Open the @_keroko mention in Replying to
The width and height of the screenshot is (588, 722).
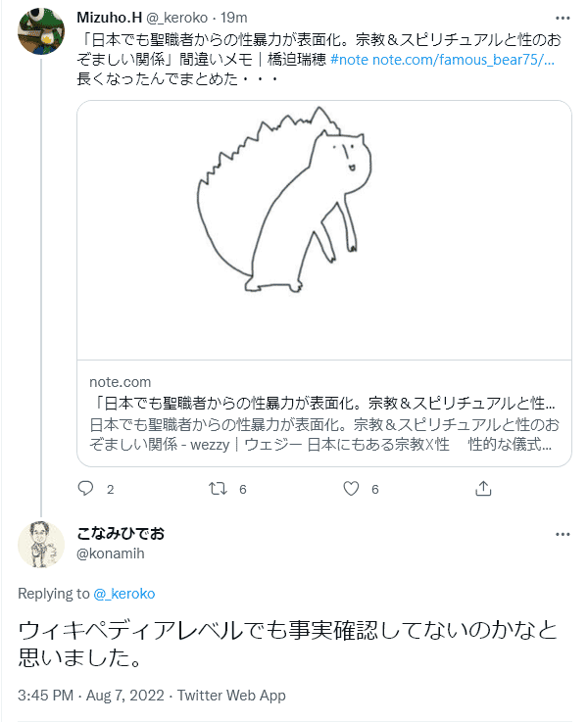click(x=123, y=594)
